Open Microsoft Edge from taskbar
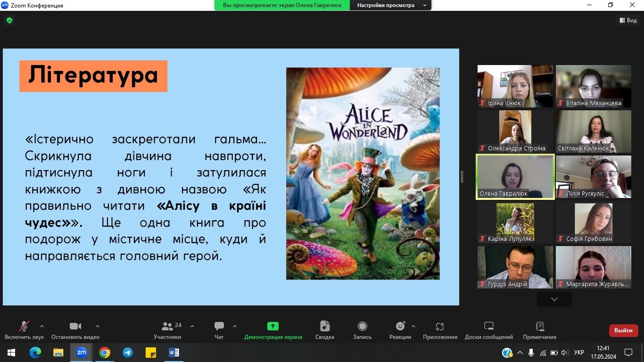This screenshot has width=644, height=362. point(35,353)
